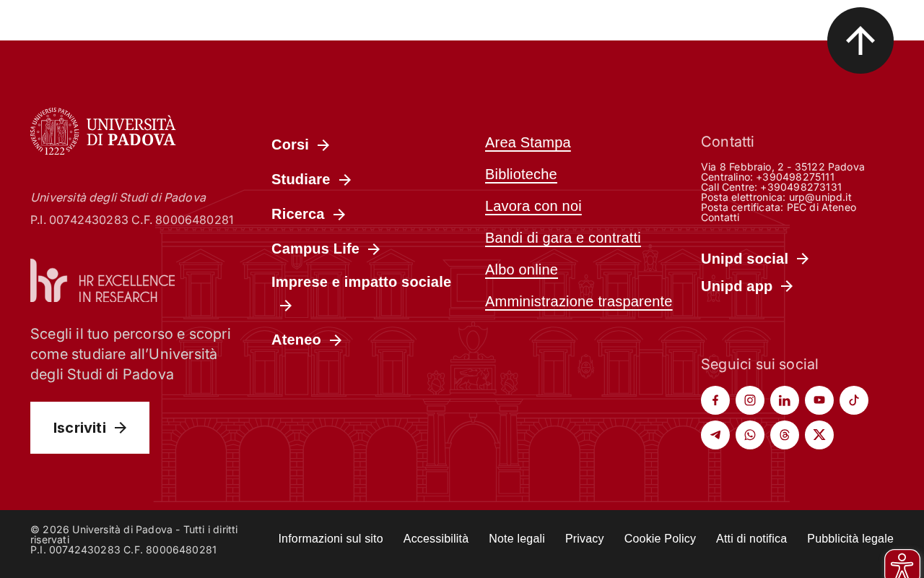Follow the Albo online link
This screenshot has width=924, height=578.
(521, 269)
